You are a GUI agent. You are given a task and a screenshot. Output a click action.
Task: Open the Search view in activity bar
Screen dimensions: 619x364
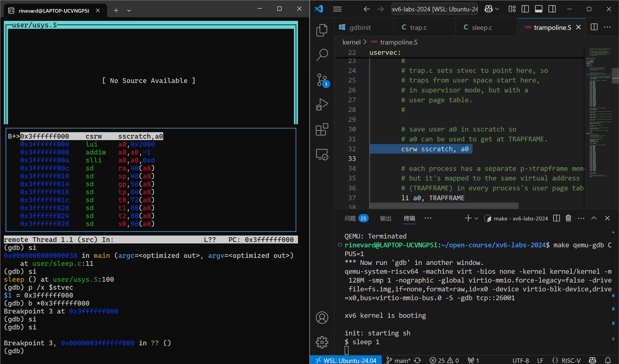322,55
